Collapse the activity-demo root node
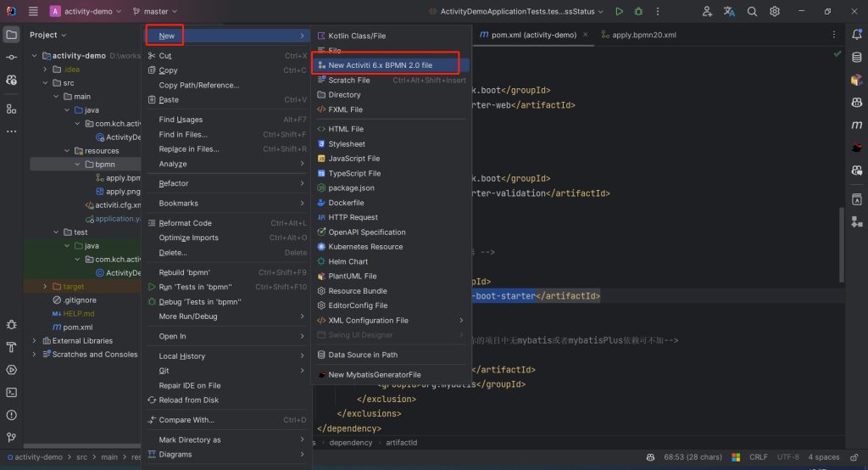Screen dimensions: 868x470 click(34, 55)
